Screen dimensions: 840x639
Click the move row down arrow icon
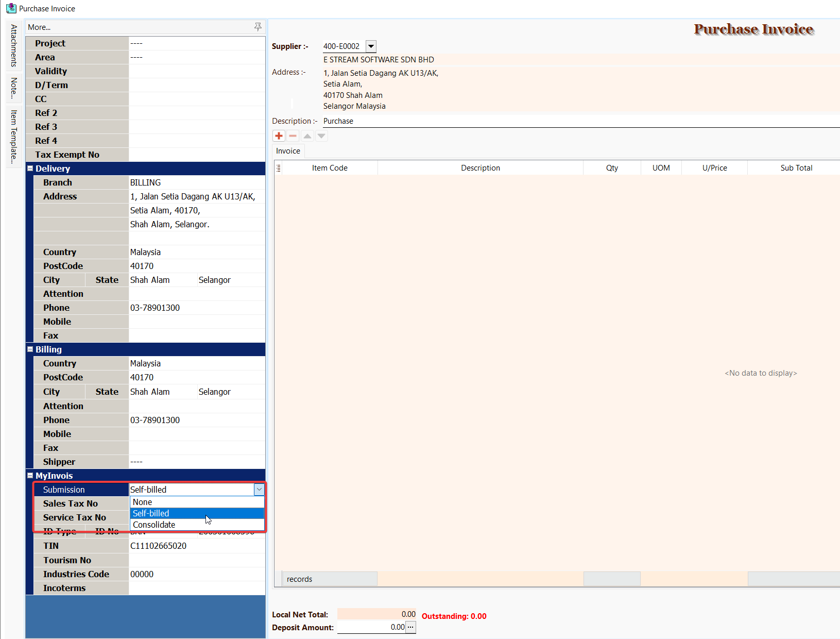point(321,136)
